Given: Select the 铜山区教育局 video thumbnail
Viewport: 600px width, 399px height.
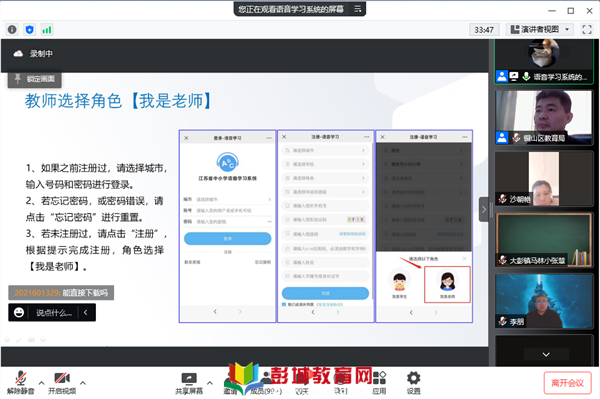Looking at the screenshot, I should (544, 117).
